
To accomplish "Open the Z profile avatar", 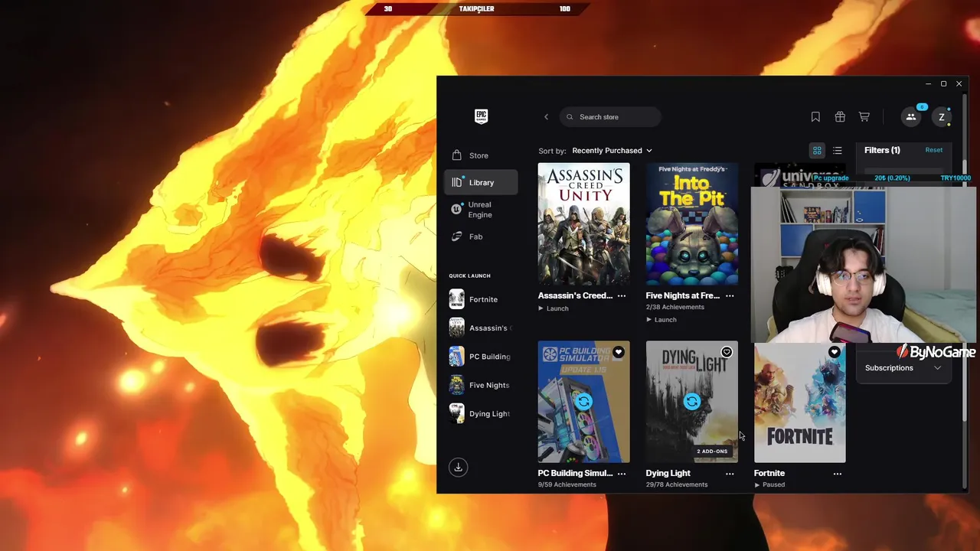I will point(942,117).
